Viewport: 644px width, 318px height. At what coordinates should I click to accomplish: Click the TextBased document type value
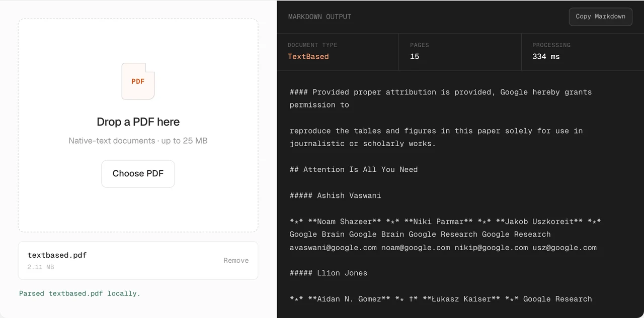tap(308, 57)
